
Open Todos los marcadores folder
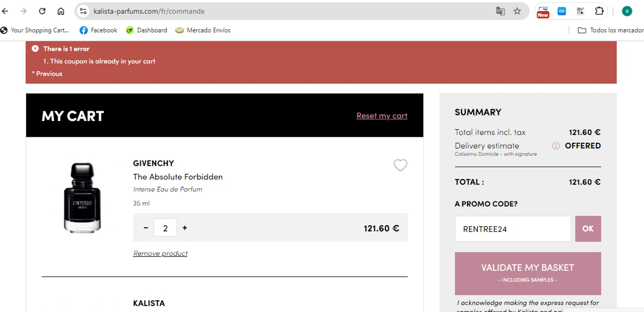pos(611,30)
